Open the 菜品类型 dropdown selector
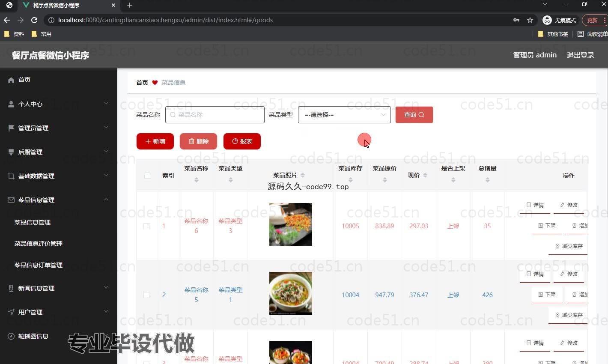This screenshot has width=608, height=364. (x=344, y=115)
